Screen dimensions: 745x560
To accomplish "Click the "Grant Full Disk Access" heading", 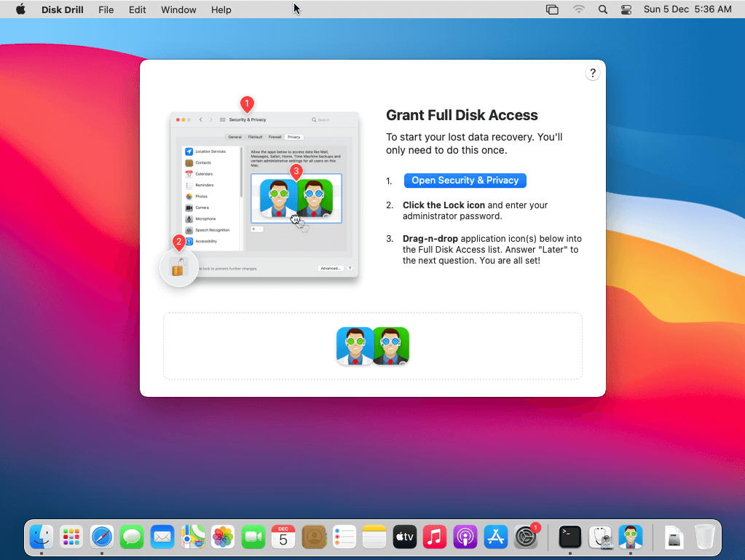I will (x=462, y=115).
